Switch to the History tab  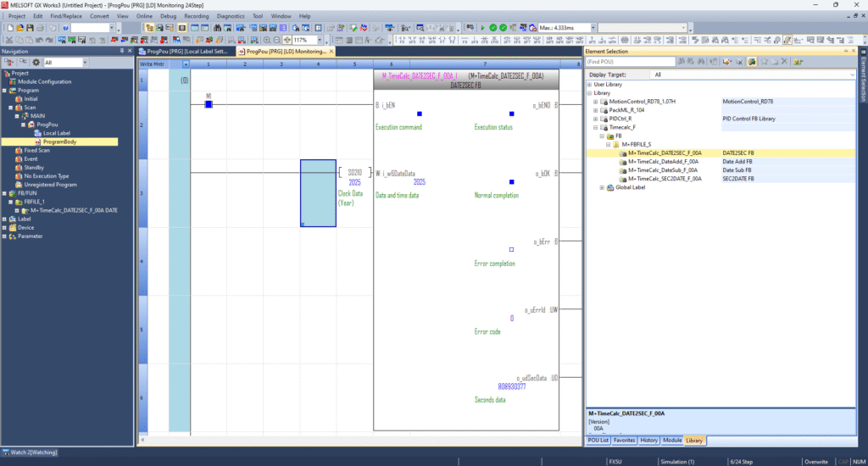pos(648,441)
